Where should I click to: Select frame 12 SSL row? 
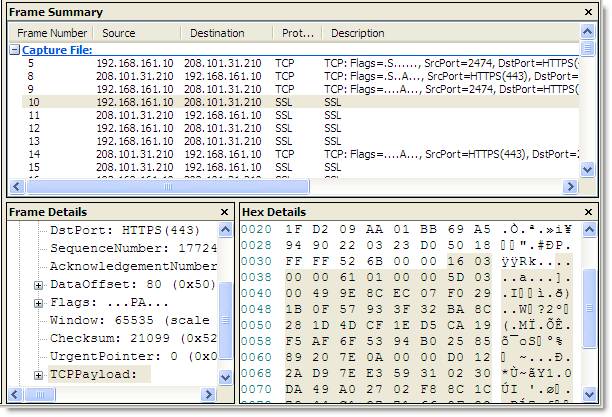(x=301, y=128)
